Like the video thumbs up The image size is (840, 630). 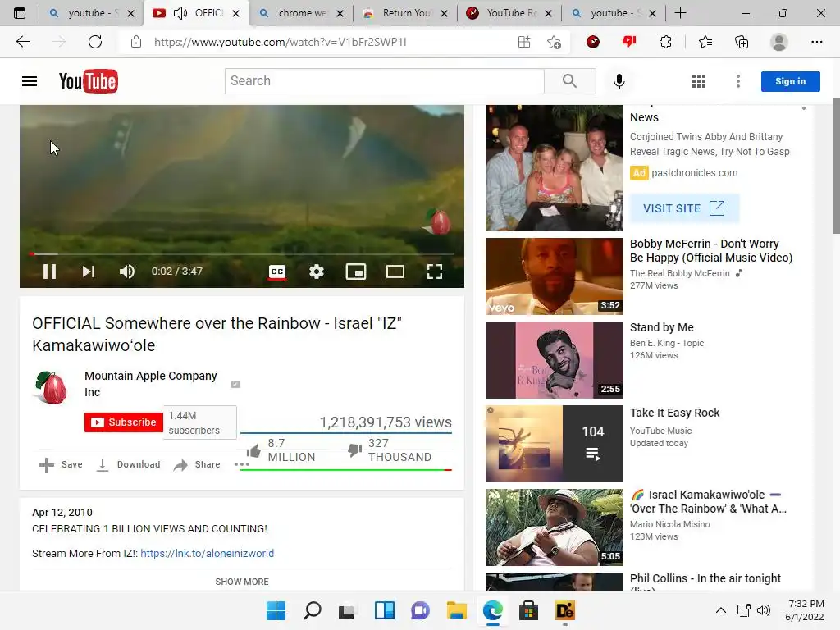(x=253, y=450)
